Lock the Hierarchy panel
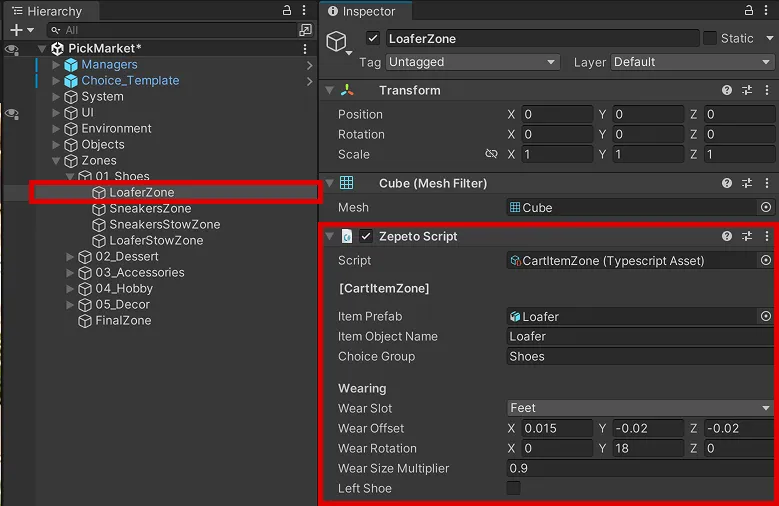 pyautogui.click(x=287, y=10)
